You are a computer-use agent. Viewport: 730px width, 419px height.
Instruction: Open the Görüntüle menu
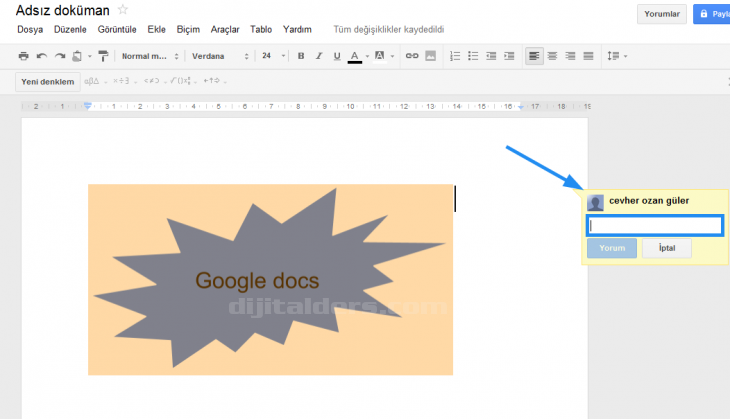pos(117,29)
